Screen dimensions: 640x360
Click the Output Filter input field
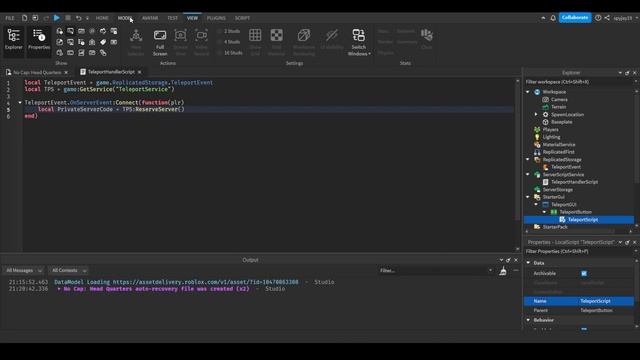[x=435, y=271]
